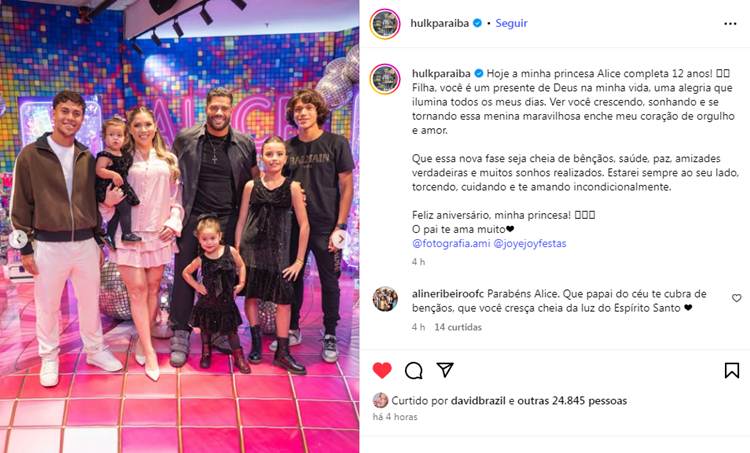Save the post with the bookmark icon
Image resolution: width=750 pixels, height=453 pixels.
click(x=731, y=370)
